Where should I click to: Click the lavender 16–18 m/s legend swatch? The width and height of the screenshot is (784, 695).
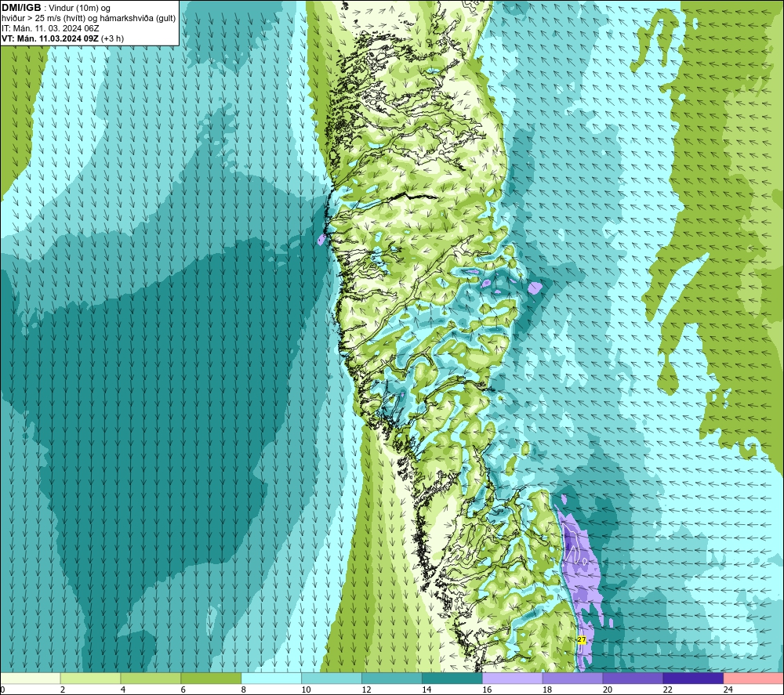[512, 678]
